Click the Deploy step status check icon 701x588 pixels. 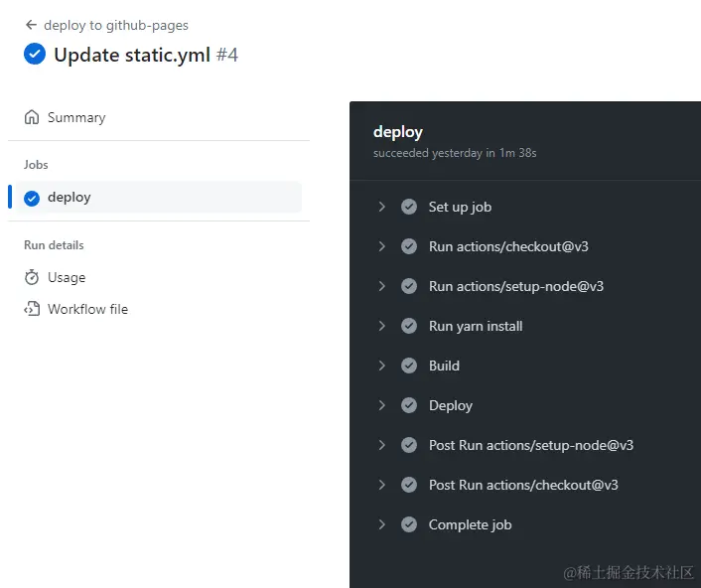click(x=409, y=405)
